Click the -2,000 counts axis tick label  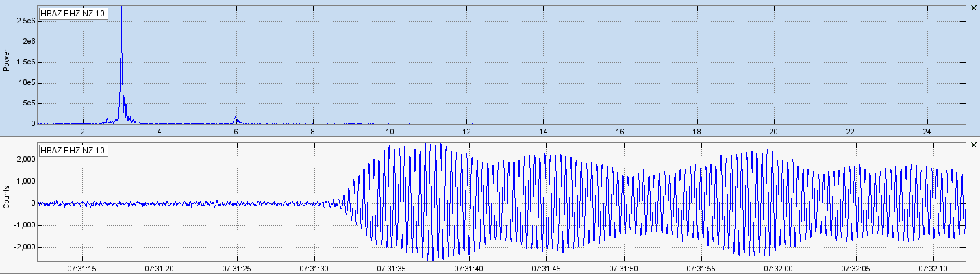click(23, 247)
